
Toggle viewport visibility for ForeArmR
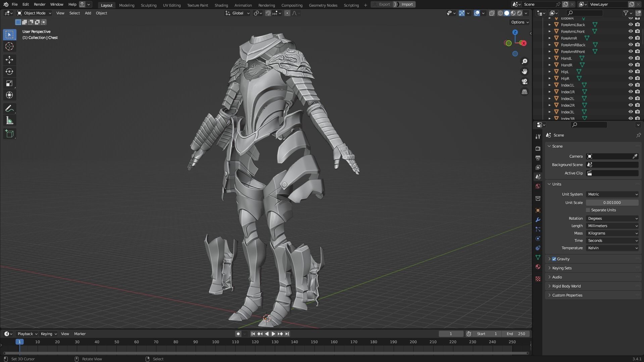point(631,38)
